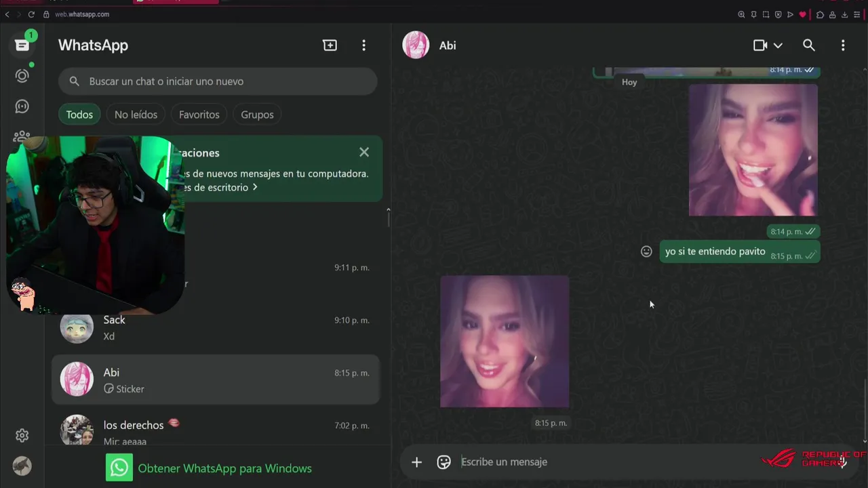This screenshot has height=488, width=868.
Task: Open the conversation three-dot menu
Action: click(843, 45)
